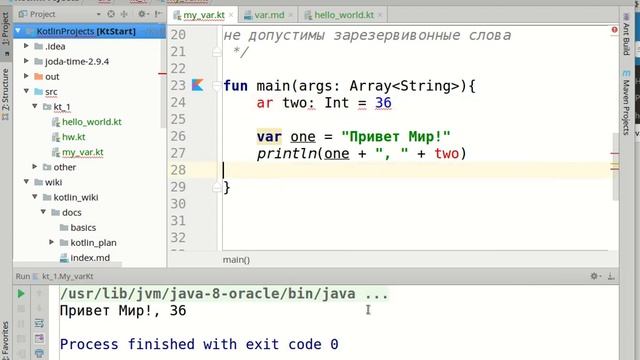Image resolution: width=640 pixels, height=360 pixels.
Task: Click Scroll from Source icon in Project header
Action: pyautogui.click(x=111, y=14)
